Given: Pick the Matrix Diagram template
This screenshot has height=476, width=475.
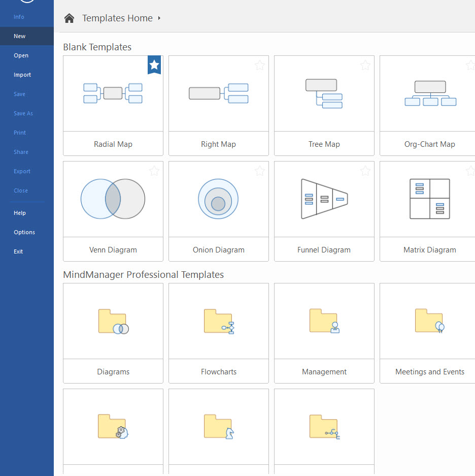Looking at the screenshot, I should [429, 211].
